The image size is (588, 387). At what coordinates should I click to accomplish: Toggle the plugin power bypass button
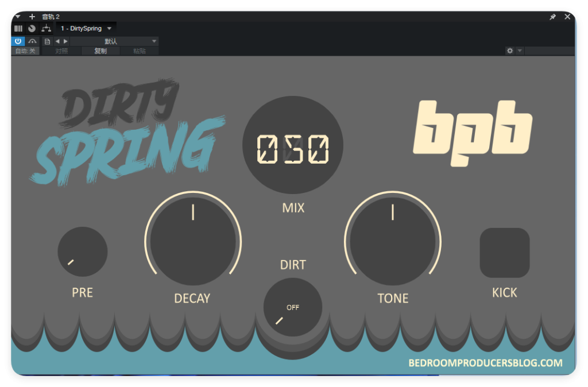[18, 41]
